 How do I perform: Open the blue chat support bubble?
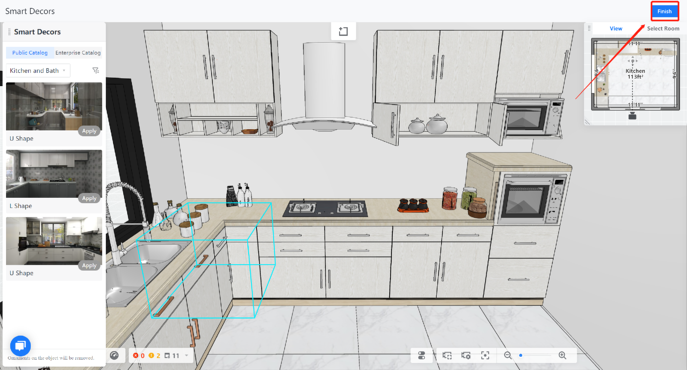(x=20, y=346)
